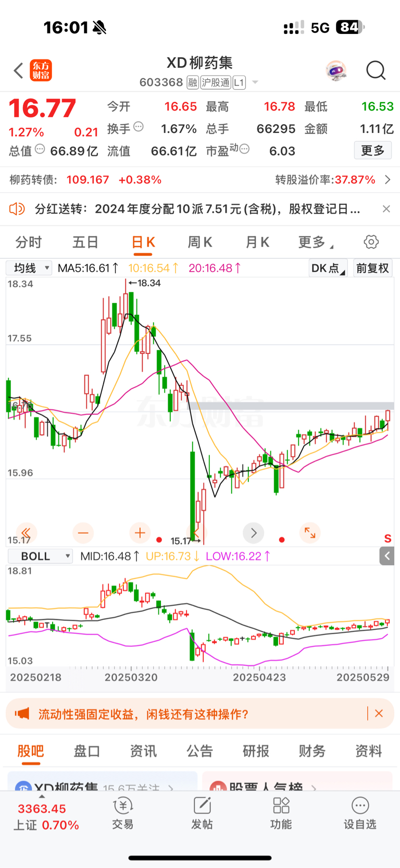Tap the BOLL MID:16.48 readout
The width and height of the screenshot is (400, 868).
coord(109,556)
